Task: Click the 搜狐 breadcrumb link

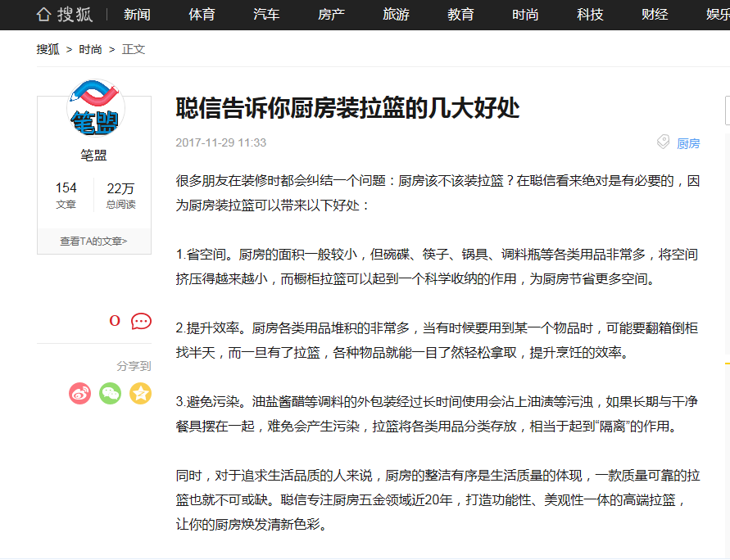Action: (48, 49)
